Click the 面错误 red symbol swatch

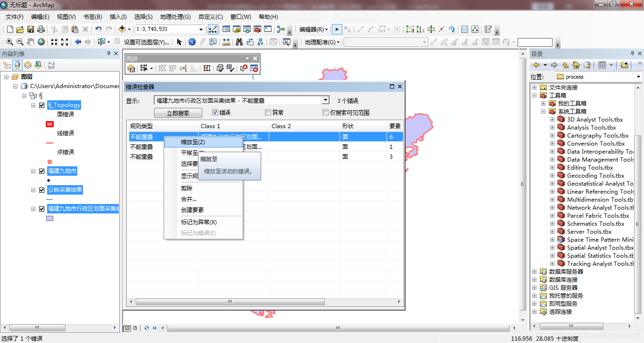click(50, 124)
